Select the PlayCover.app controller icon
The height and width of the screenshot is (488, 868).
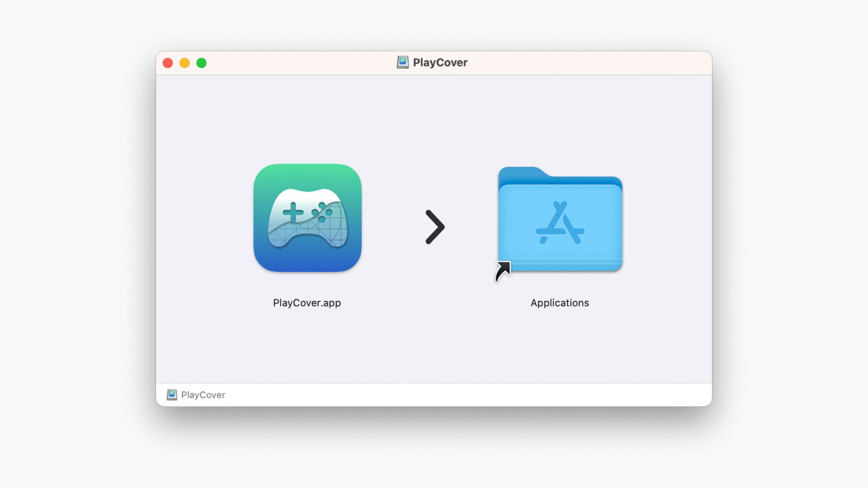pos(307,218)
